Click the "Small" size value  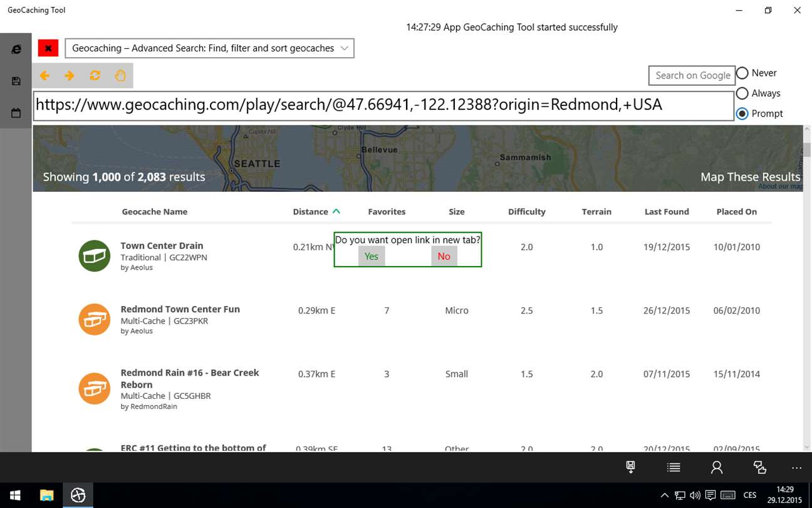tap(457, 374)
